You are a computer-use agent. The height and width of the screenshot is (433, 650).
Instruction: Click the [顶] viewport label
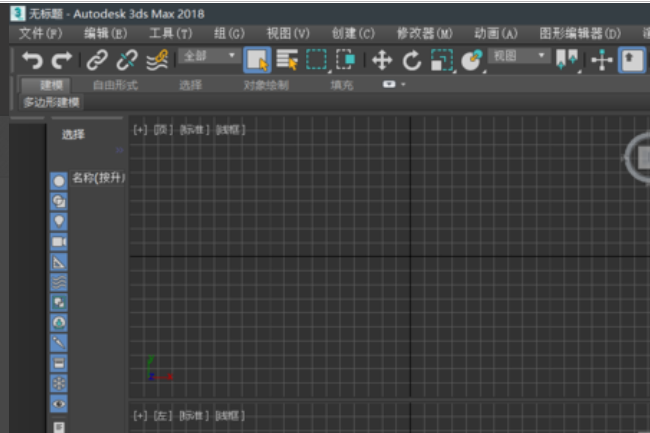[163, 130]
